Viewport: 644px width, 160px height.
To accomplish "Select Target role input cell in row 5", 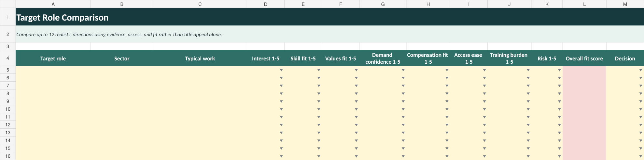I will tap(53, 70).
